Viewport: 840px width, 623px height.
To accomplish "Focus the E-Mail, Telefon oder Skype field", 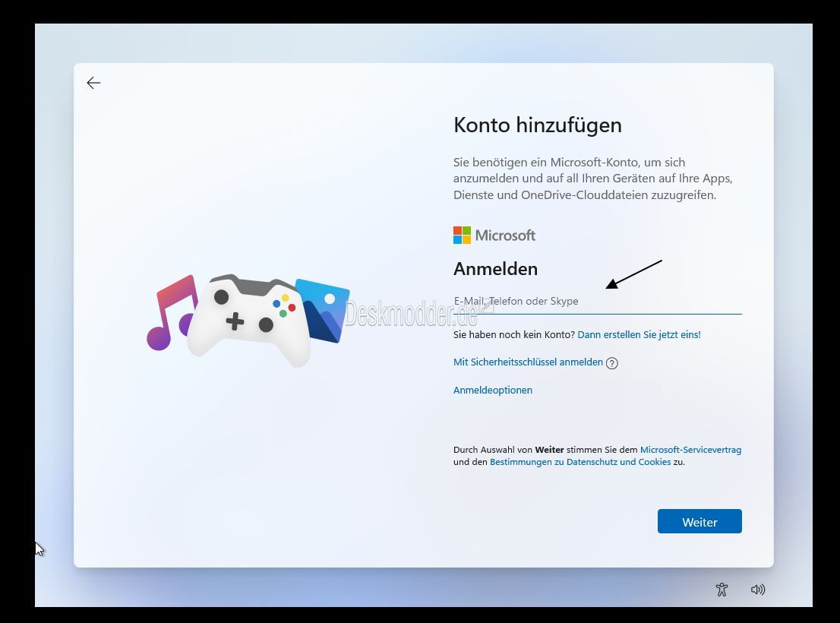I will (597, 302).
